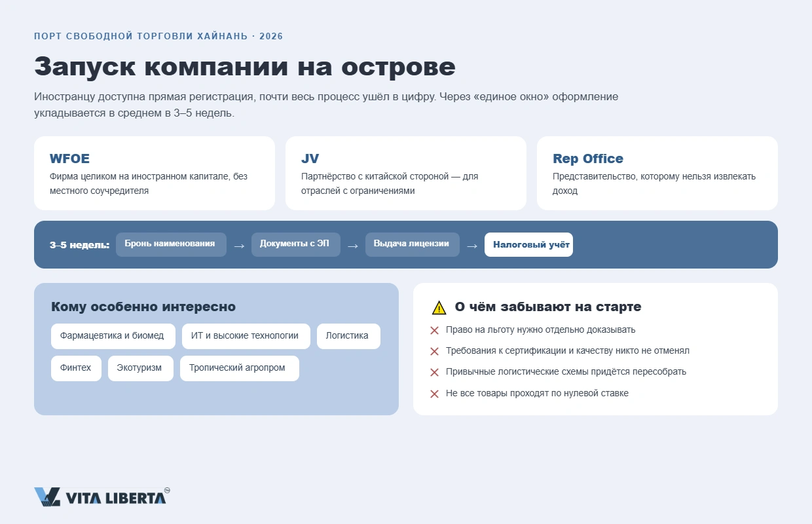The height and width of the screenshot is (524, 812).
Task: Click the 'Кому особенно интересно' heading
Action: [x=143, y=307]
